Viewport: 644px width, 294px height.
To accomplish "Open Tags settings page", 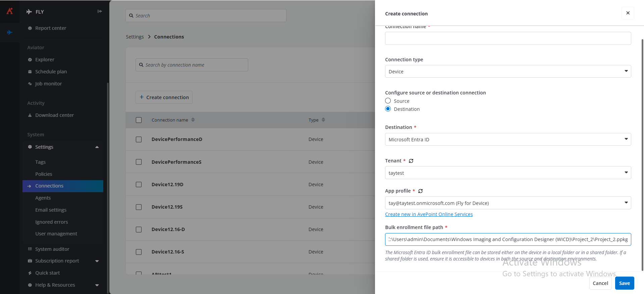I will [x=40, y=162].
